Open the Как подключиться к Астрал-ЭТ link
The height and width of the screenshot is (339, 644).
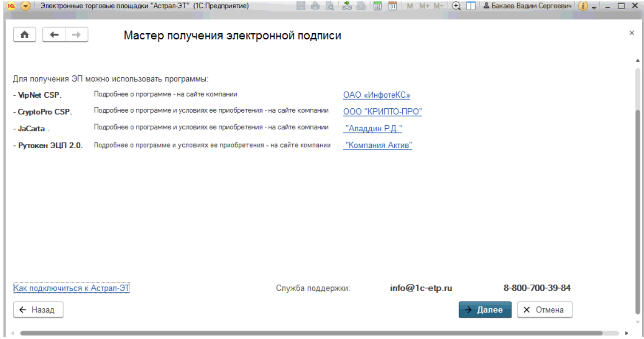tap(71, 288)
